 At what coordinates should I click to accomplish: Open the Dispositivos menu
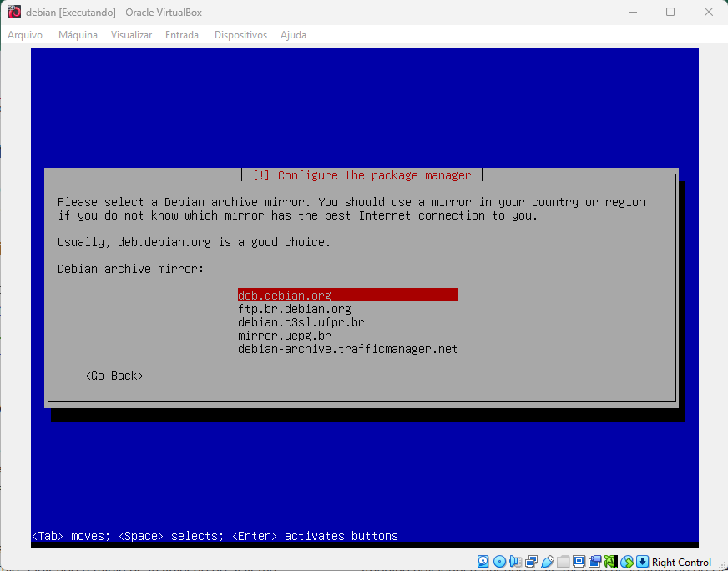pos(240,35)
